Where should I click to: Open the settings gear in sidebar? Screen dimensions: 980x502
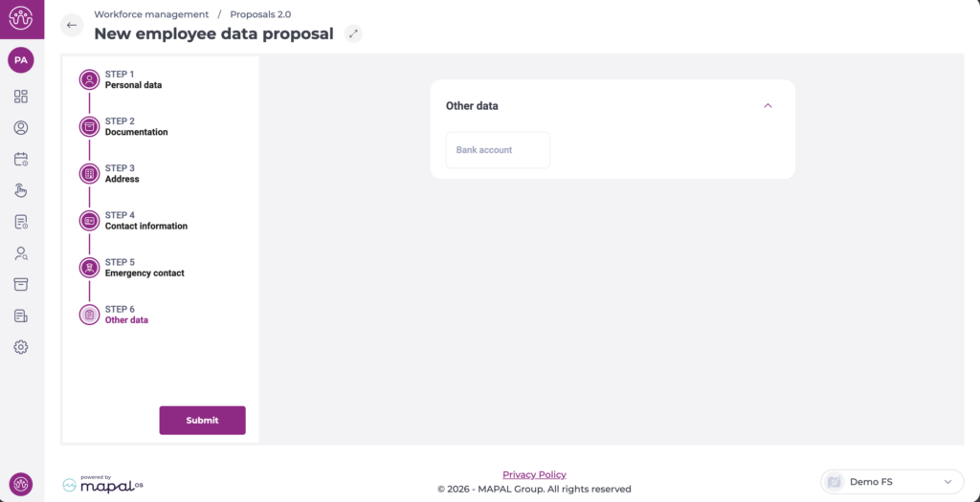coord(21,347)
